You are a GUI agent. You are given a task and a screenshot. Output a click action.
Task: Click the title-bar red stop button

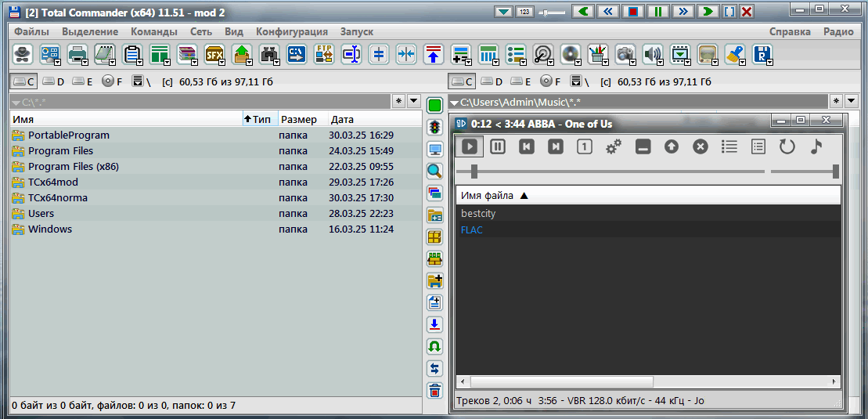pos(632,12)
